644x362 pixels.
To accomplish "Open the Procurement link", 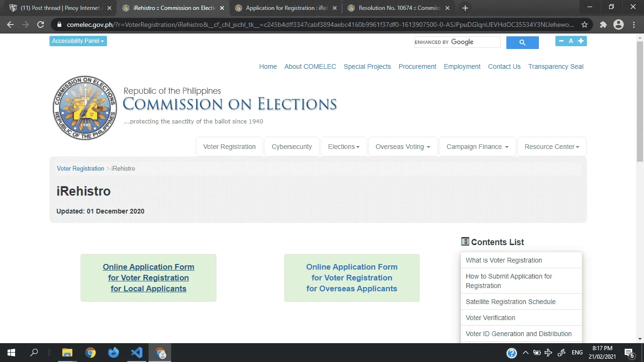I will tap(417, 66).
